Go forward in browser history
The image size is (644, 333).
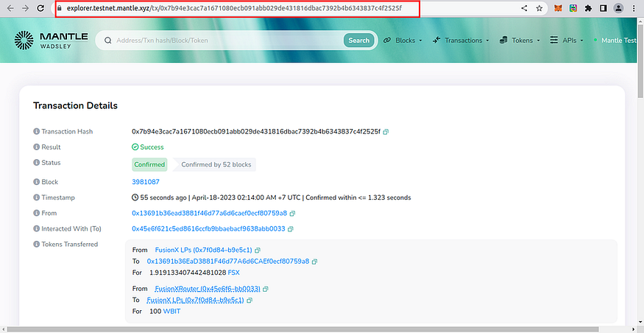[26, 8]
